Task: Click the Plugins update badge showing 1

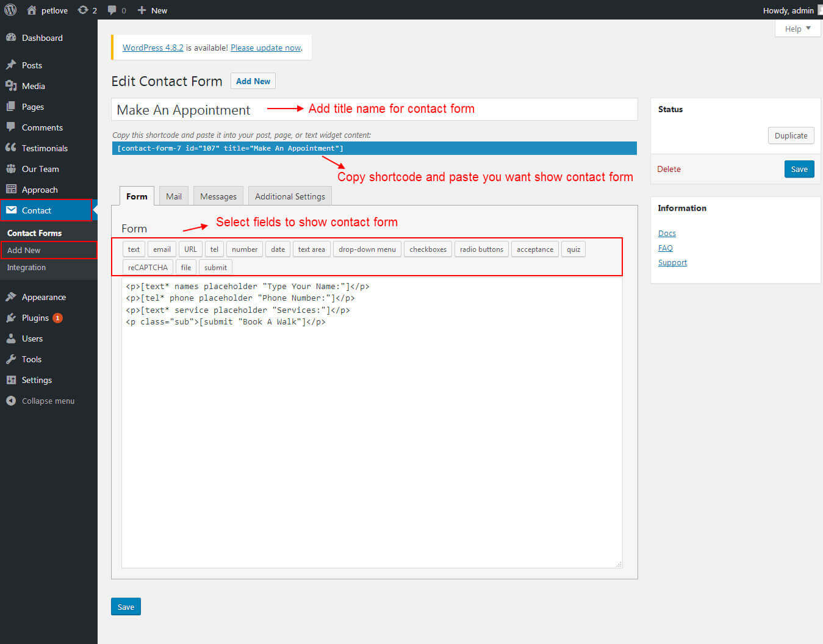Action: pos(57,318)
